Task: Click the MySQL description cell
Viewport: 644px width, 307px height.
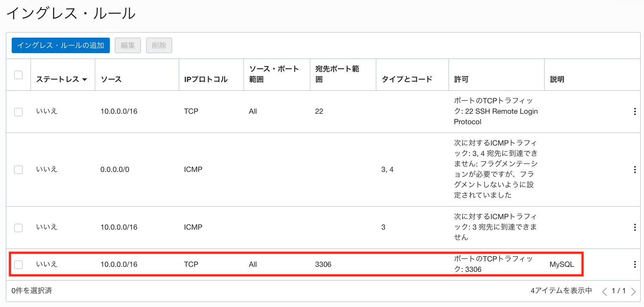Action: coord(562,264)
